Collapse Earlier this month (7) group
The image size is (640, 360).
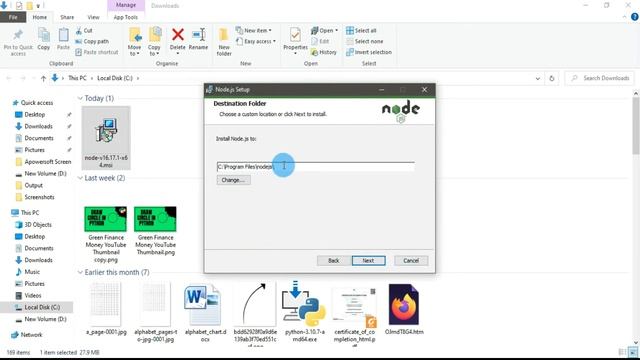(80, 272)
